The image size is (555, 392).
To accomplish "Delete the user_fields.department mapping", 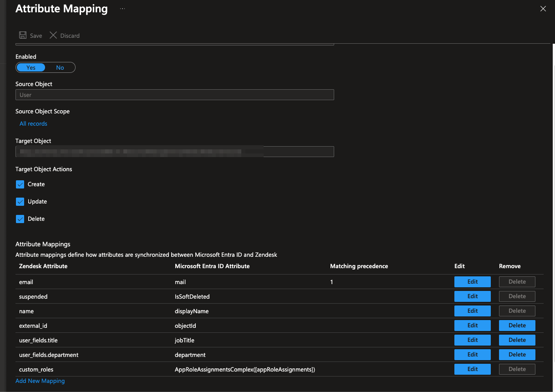I will coord(517,355).
